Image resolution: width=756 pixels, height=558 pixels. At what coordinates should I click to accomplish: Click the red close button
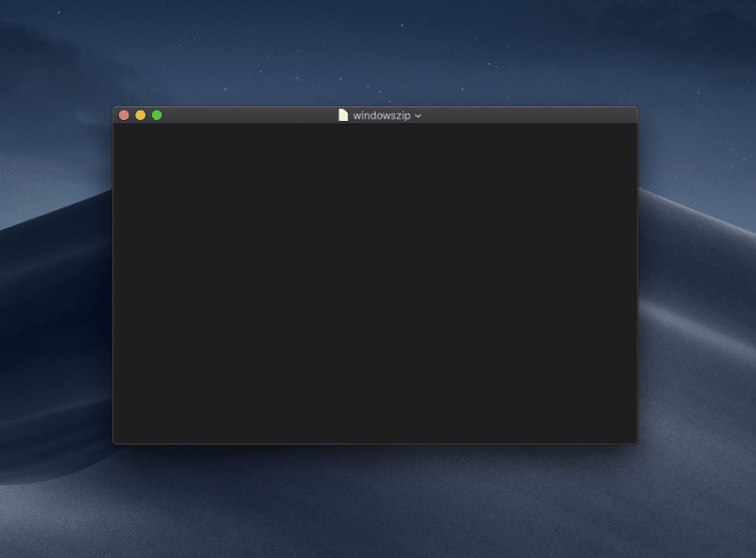point(126,113)
